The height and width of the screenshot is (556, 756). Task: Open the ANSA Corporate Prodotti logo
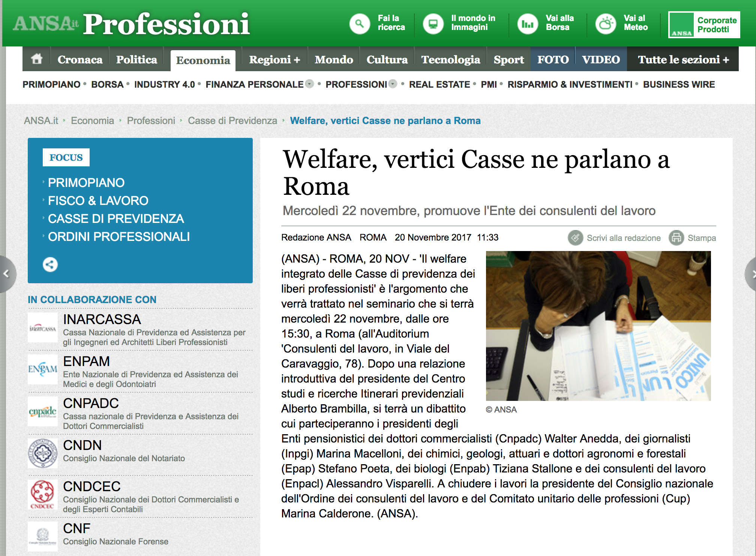704,25
